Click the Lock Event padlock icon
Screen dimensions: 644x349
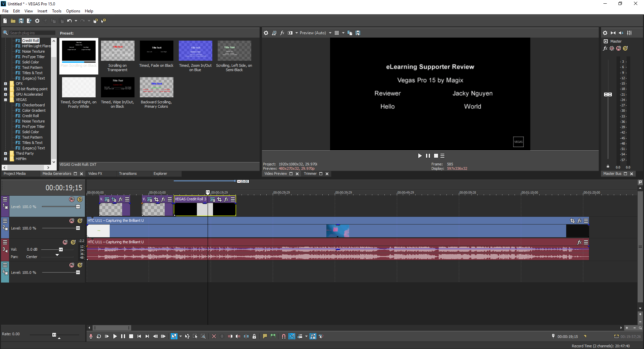tap(254, 336)
